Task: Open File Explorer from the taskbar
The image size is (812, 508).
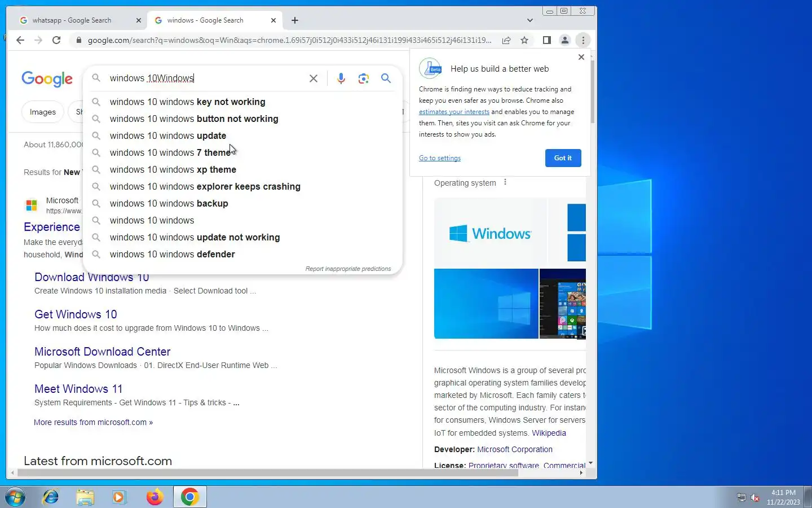Action: pyautogui.click(x=85, y=497)
